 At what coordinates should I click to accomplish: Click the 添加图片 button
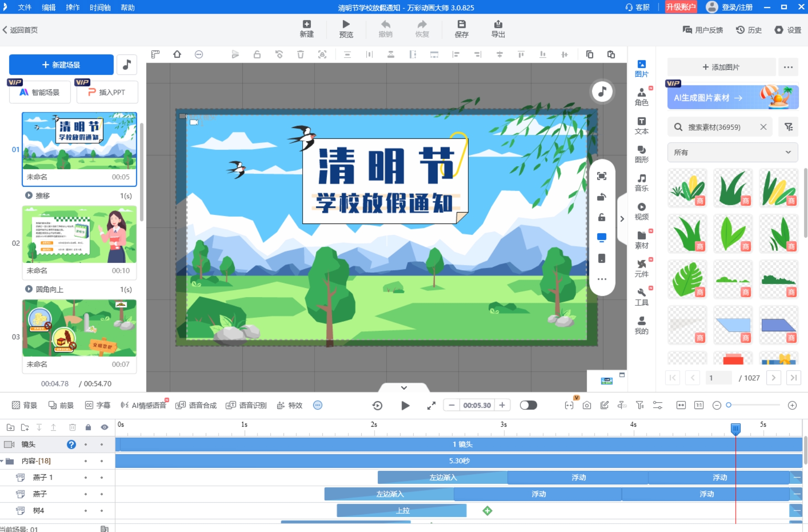pyautogui.click(x=721, y=67)
